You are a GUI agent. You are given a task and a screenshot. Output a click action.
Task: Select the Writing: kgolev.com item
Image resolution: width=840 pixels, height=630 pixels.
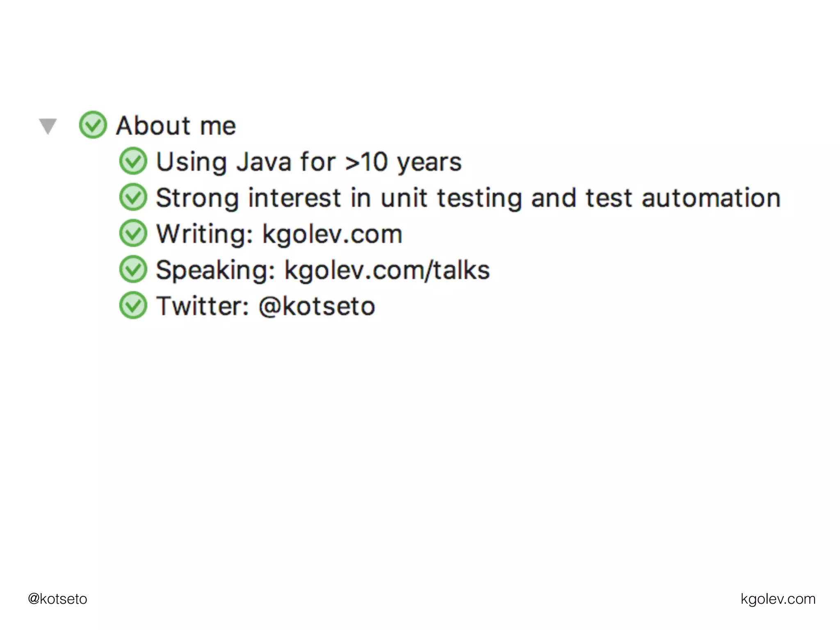tap(279, 234)
